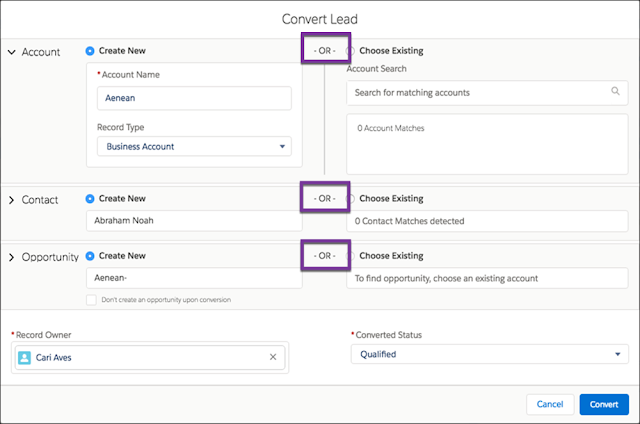640x424 pixels.
Task: Expand the Opportunity section chevron
Action: 11,257
